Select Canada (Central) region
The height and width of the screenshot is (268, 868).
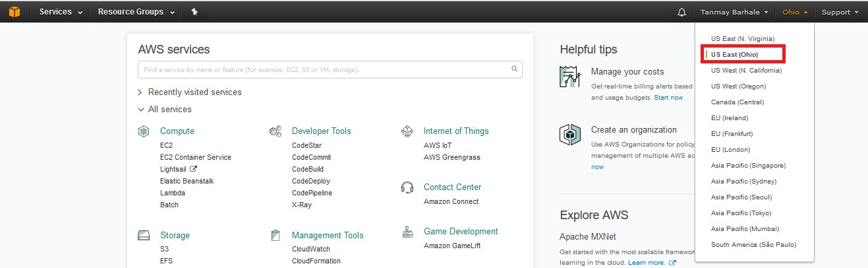738,102
